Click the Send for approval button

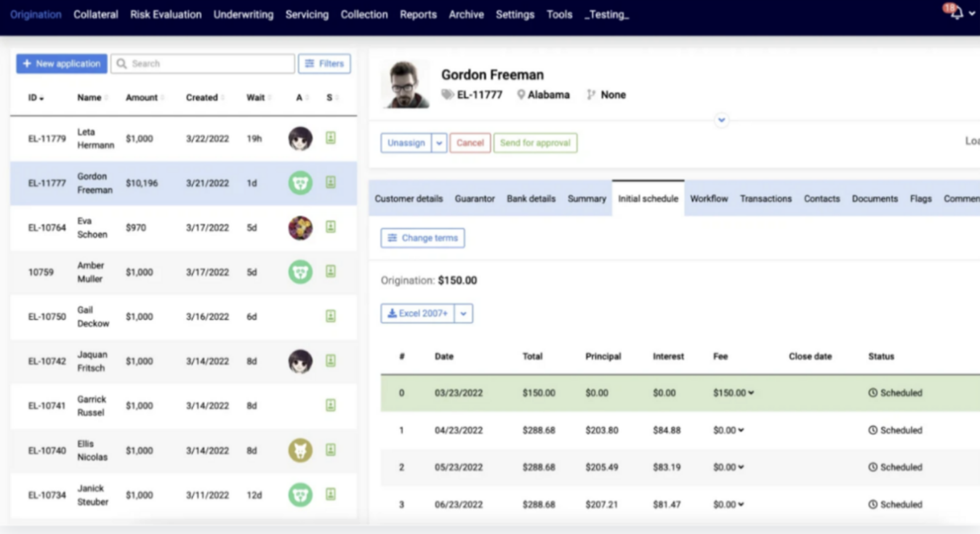pos(535,143)
